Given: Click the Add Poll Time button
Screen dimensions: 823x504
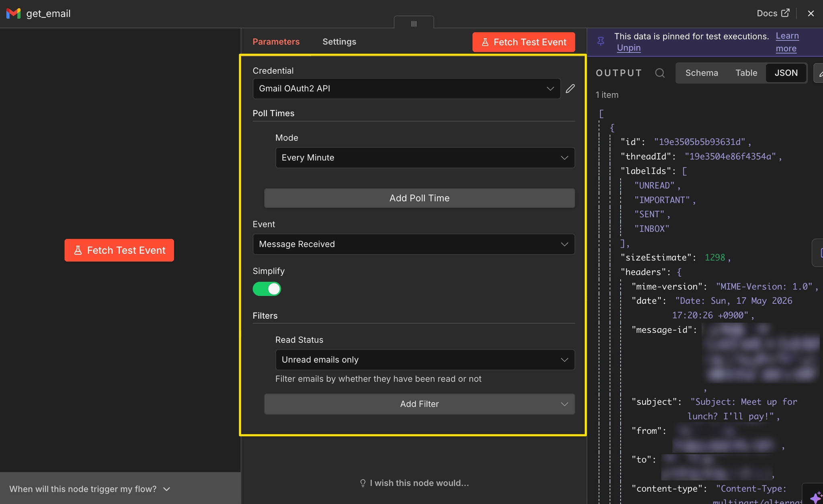Looking at the screenshot, I should [419, 198].
